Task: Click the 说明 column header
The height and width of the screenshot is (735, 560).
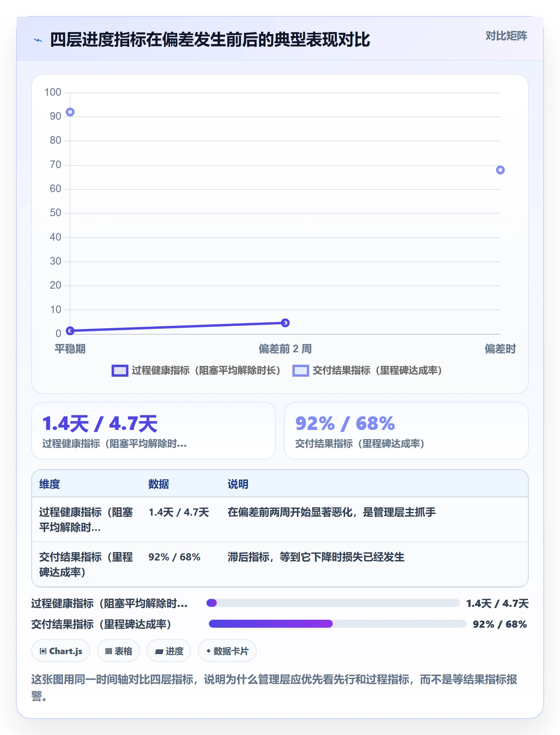Action: pyautogui.click(x=238, y=484)
